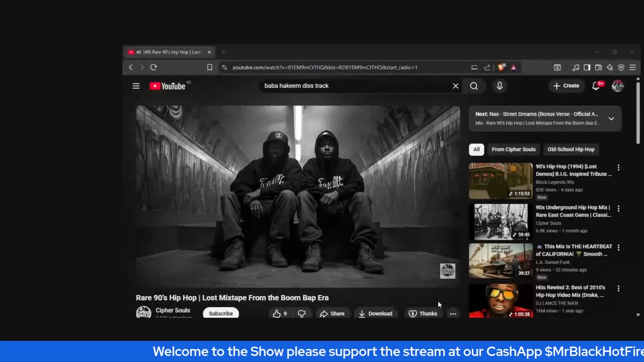Viewport: 644px width, 362px height.
Task: Dislike the video
Action: click(x=302, y=313)
